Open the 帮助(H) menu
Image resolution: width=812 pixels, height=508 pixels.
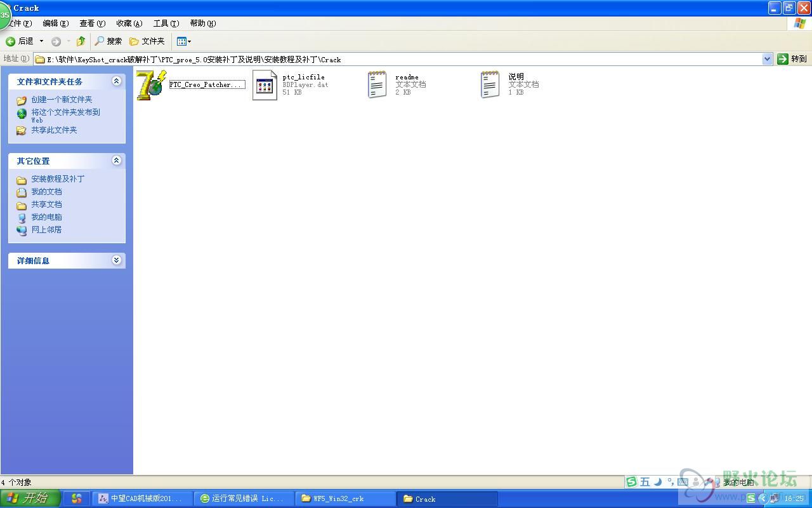click(202, 23)
